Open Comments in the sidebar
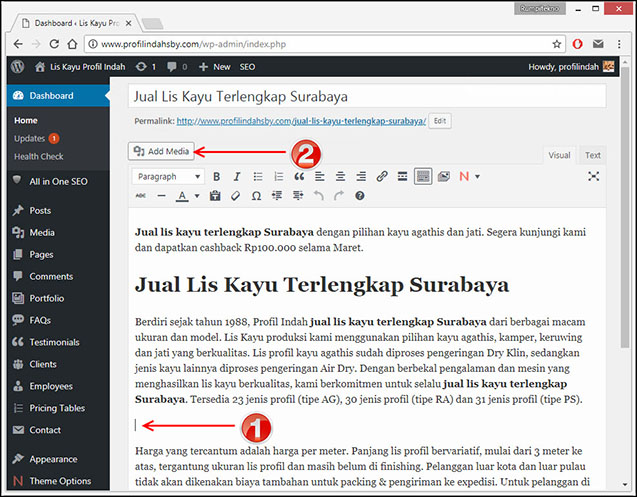Viewport: 637px width, 497px height. point(58,276)
